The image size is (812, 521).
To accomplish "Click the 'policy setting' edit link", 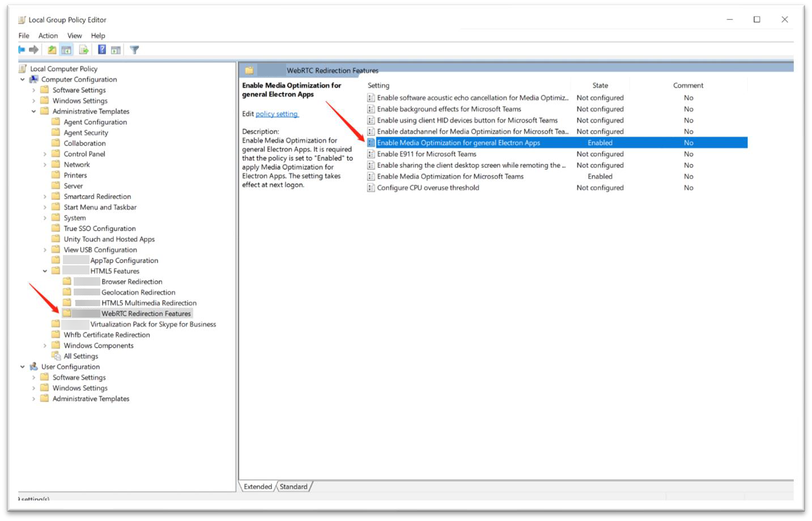I will click(x=277, y=114).
